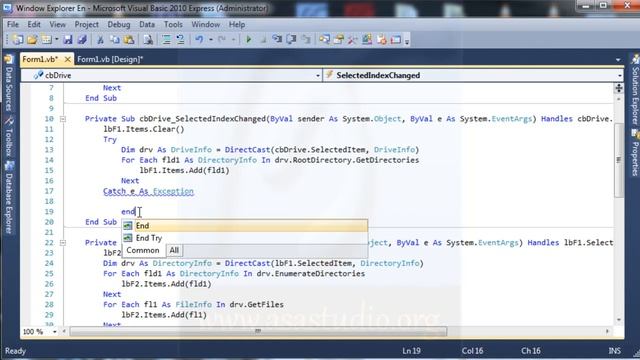Viewport: 640px width, 360px height.
Task: Open the Help menu
Action: tap(237, 24)
